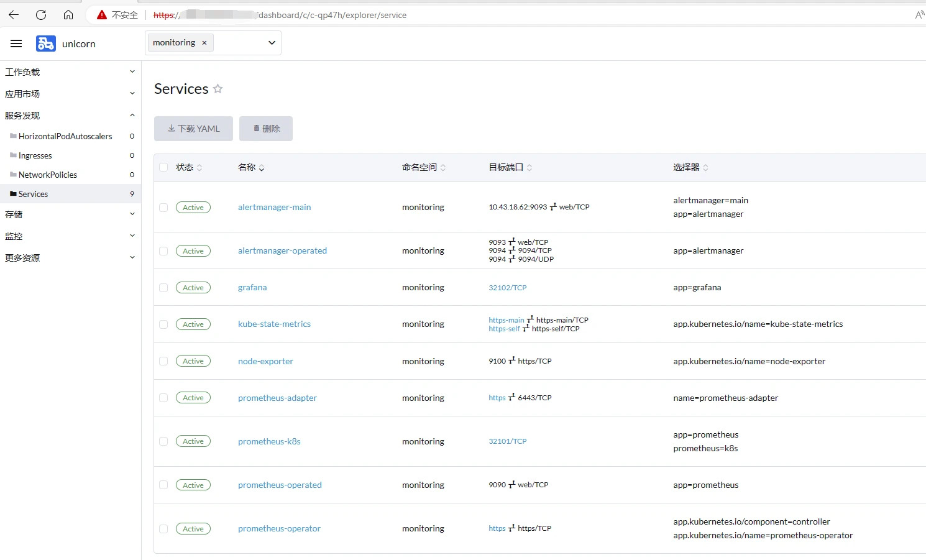Check the prometheus-k8s row checkbox
Viewport: 926px width, 560px height.
pyautogui.click(x=163, y=441)
